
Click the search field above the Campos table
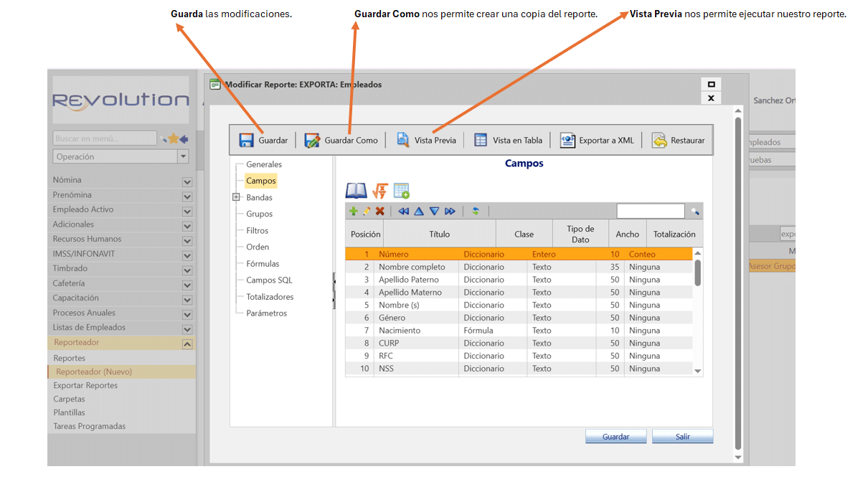tap(650, 212)
